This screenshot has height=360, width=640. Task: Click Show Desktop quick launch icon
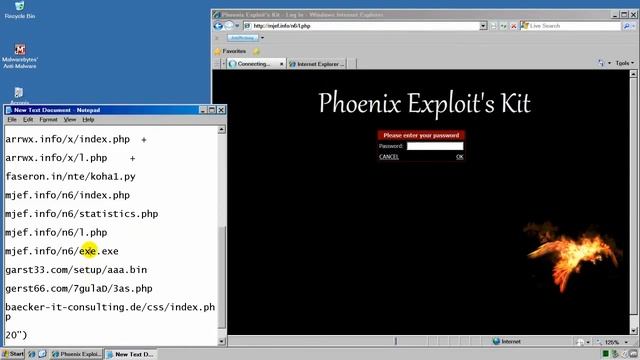coord(42,354)
